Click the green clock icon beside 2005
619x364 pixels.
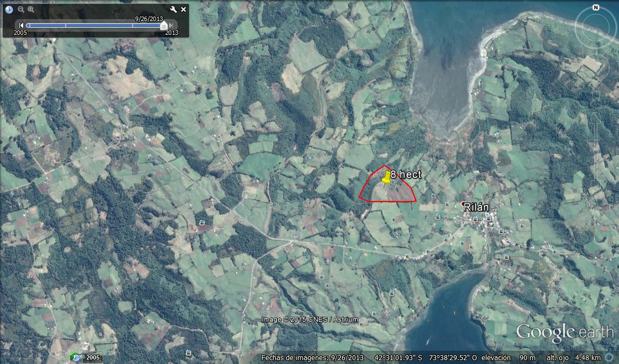(x=76, y=357)
